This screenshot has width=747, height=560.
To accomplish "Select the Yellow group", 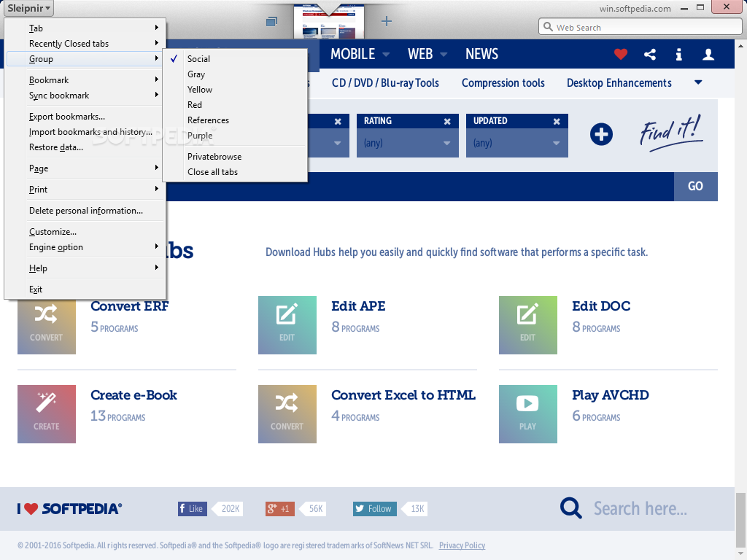I will [235, 90].
